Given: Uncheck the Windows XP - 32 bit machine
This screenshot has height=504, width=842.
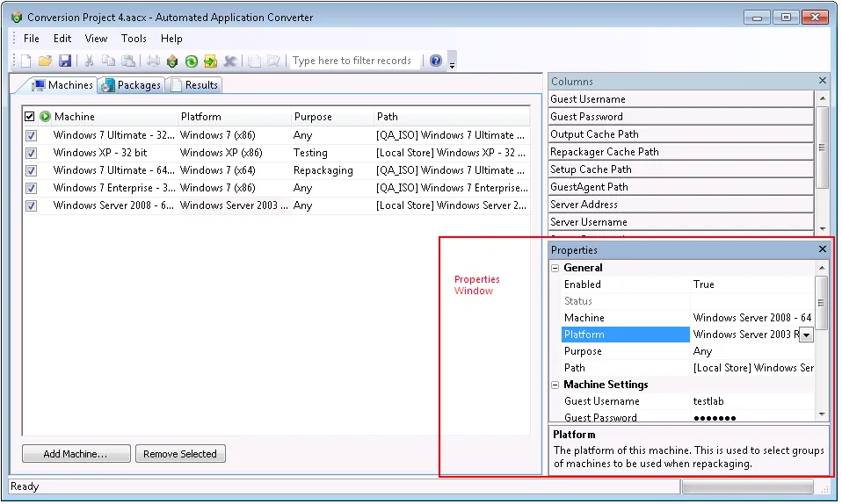Looking at the screenshot, I should click(x=32, y=153).
